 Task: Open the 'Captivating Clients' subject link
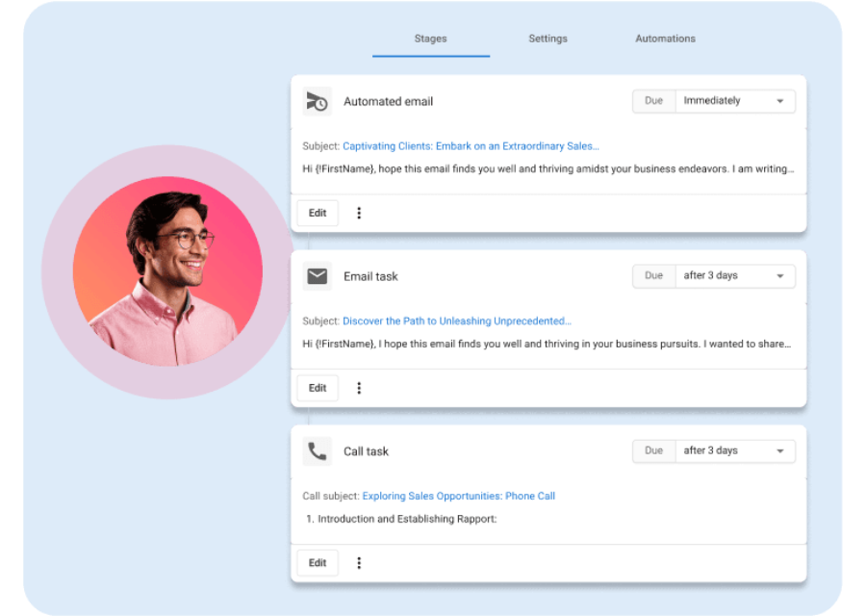pyautogui.click(x=471, y=146)
